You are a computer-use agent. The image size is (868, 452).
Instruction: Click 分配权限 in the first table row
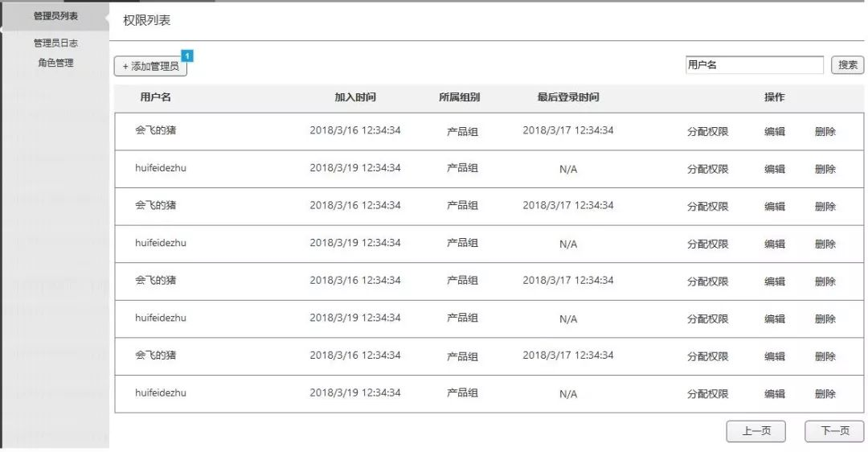[x=707, y=132]
